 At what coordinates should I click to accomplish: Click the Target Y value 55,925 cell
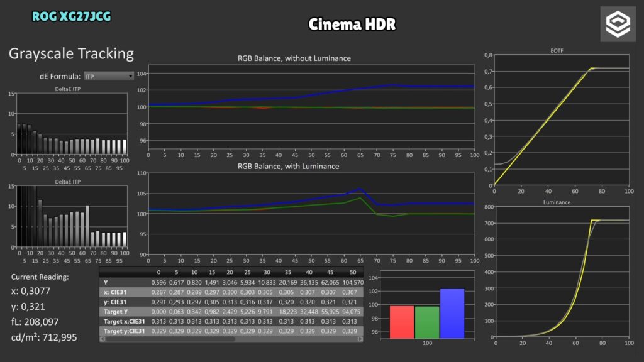coord(330,312)
